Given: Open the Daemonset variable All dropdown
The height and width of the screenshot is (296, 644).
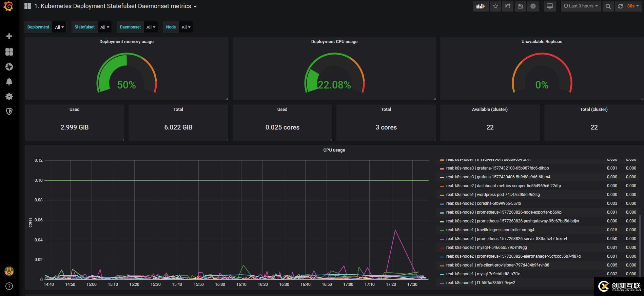Looking at the screenshot, I should 151,27.
